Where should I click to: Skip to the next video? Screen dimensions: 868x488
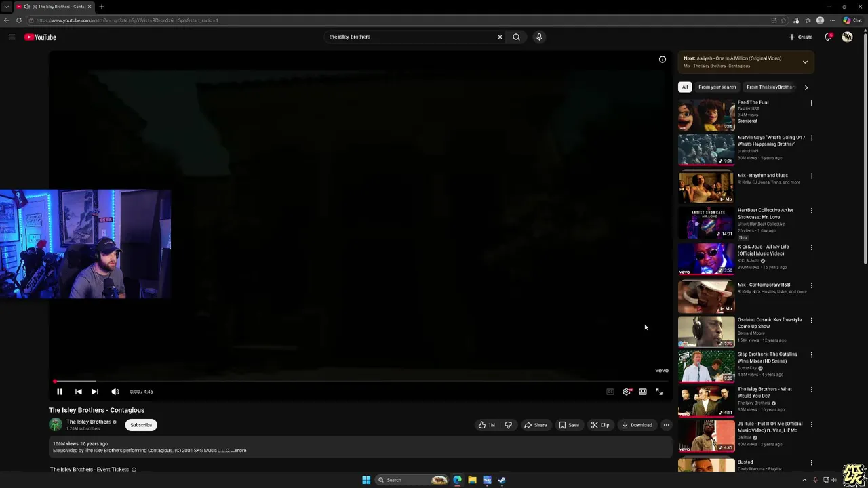[95, 392]
